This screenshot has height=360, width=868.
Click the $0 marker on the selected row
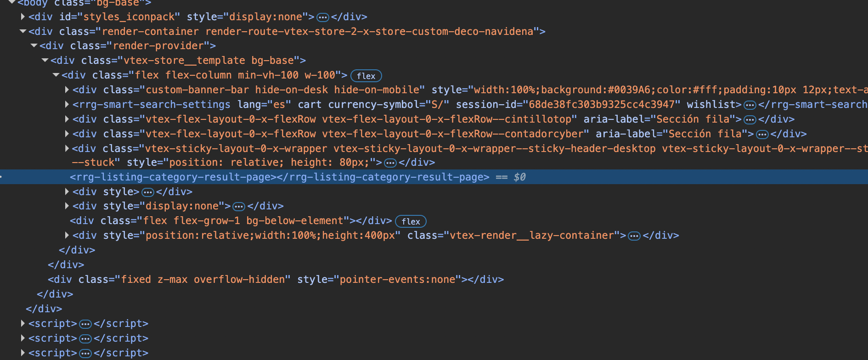pos(519,177)
